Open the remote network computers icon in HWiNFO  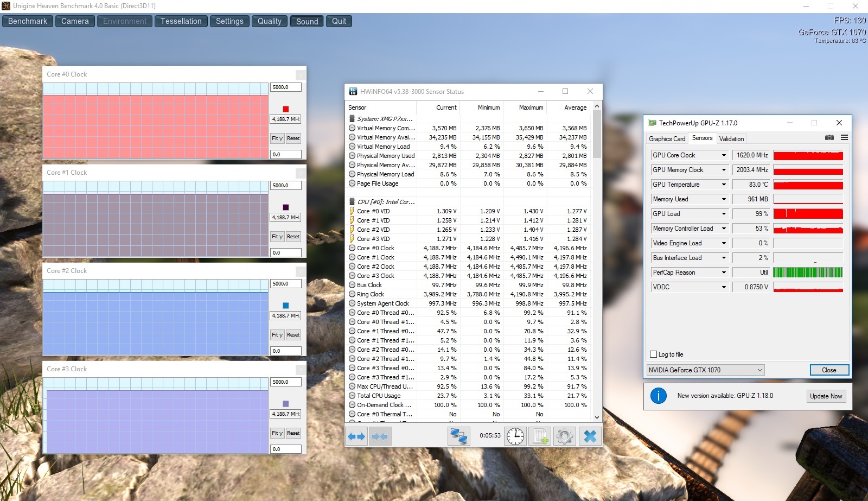click(458, 436)
